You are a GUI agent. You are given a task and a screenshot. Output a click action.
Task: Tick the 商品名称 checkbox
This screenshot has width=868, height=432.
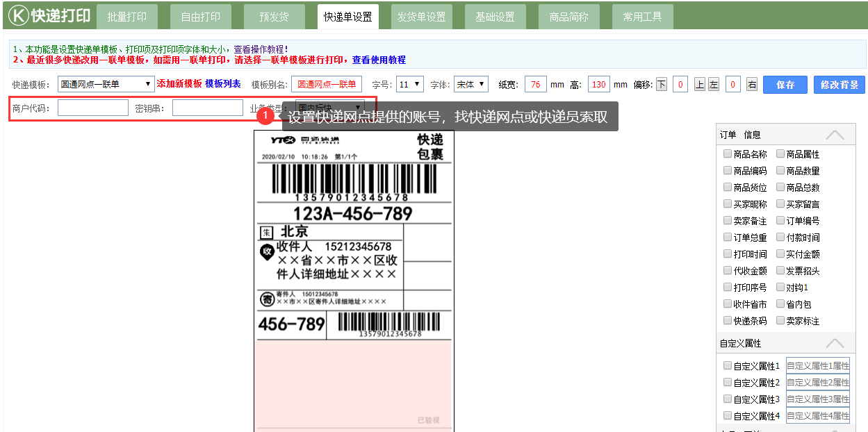(727, 154)
